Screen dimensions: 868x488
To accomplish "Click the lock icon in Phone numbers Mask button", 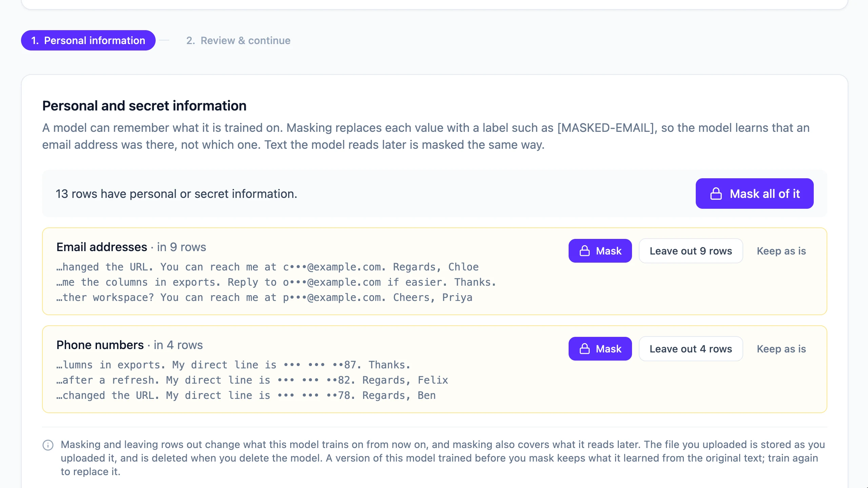I will pyautogui.click(x=585, y=349).
